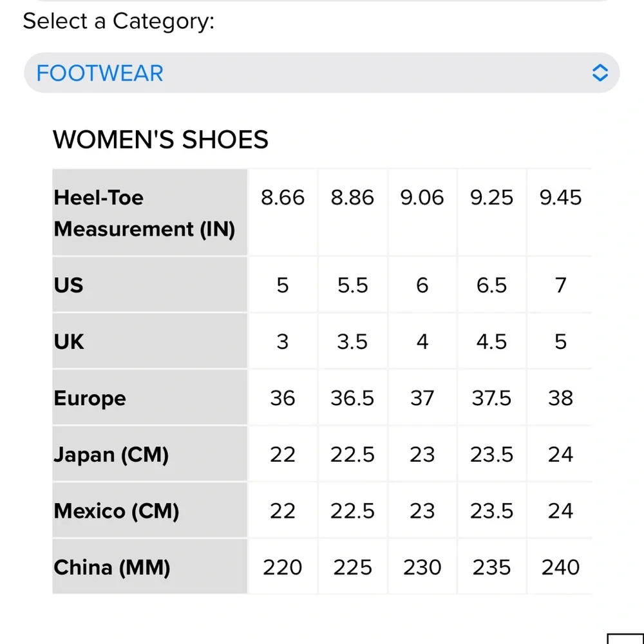Click the UK size 4.5 cell
This screenshot has height=644, width=644.
point(491,341)
